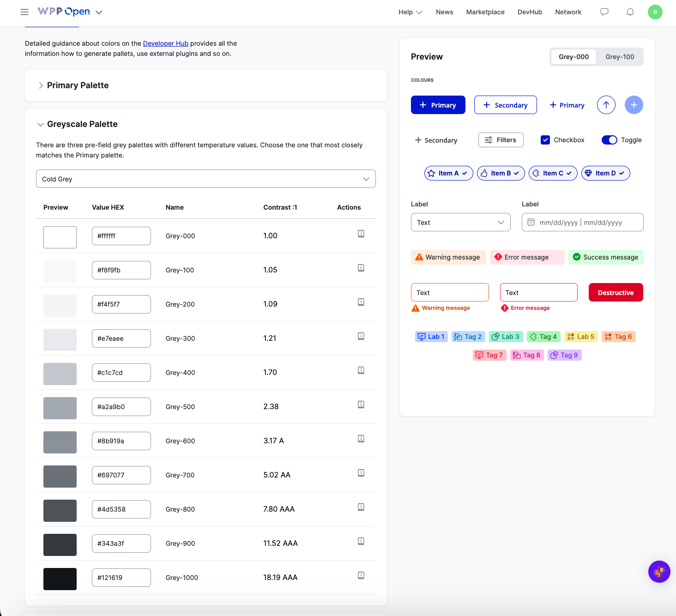Open the purple assistant floating button
This screenshot has width=676, height=616.
[x=659, y=572]
